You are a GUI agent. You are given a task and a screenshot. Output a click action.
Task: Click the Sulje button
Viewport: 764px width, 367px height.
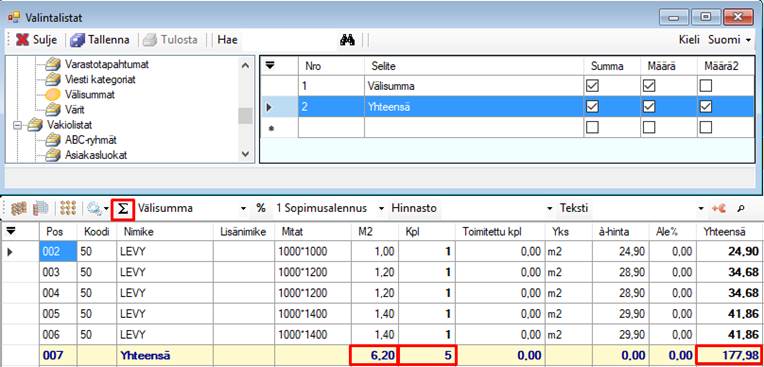[37, 40]
